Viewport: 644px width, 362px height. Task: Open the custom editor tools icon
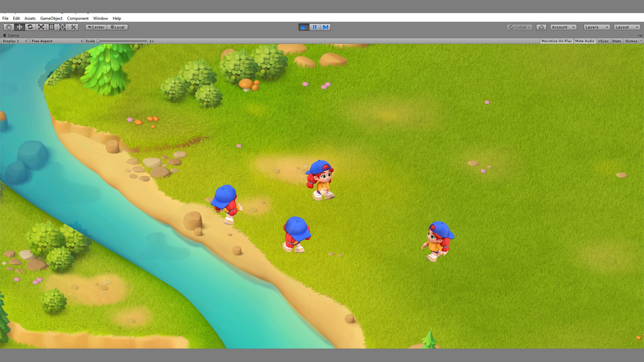73,27
